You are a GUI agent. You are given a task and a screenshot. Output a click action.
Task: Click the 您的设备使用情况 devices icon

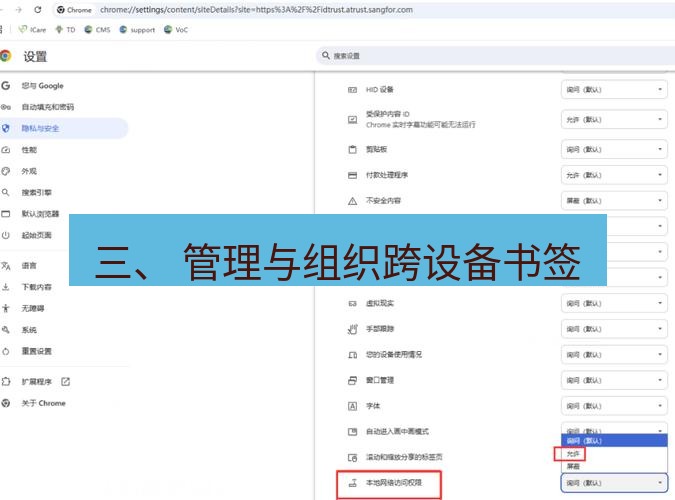(352, 355)
